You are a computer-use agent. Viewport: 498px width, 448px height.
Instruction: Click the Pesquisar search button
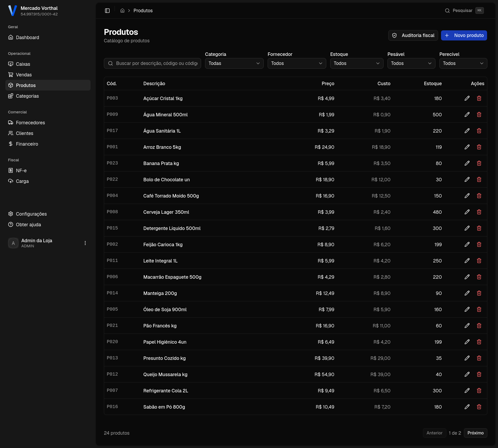click(464, 11)
